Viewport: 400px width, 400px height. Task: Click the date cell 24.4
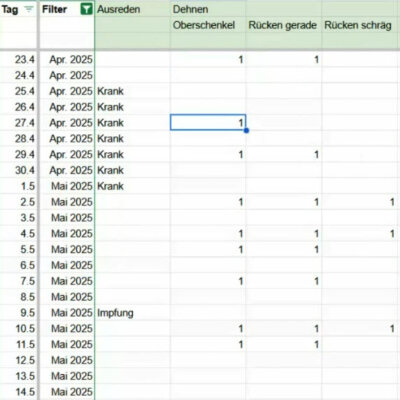[18, 75]
